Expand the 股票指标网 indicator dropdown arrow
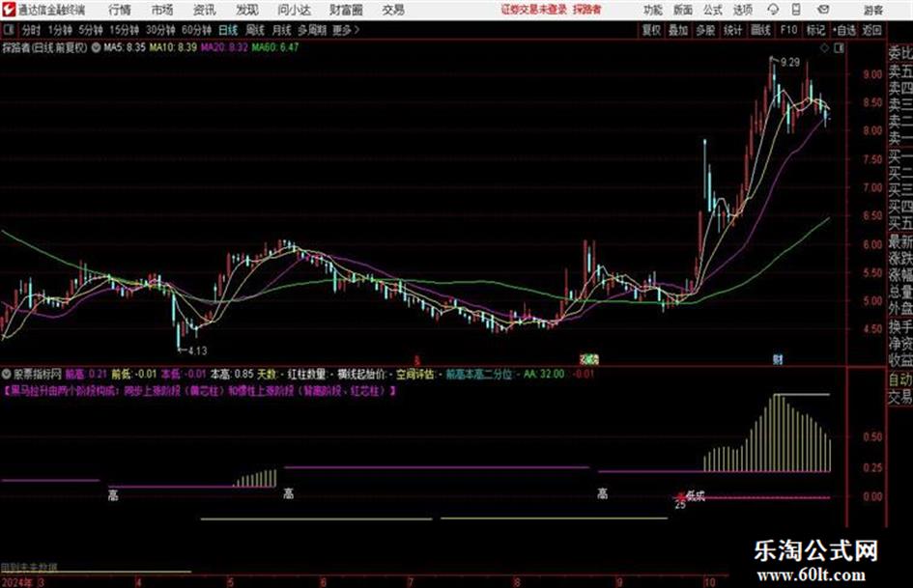Viewport: 913px width, 588px height. (7, 374)
